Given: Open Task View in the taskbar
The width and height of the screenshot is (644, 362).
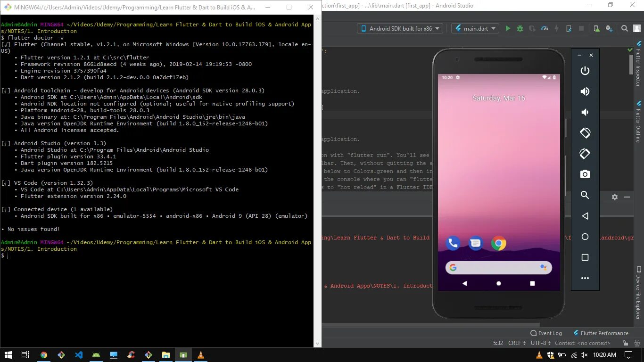Looking at the screenshot, I should point(25,355).
